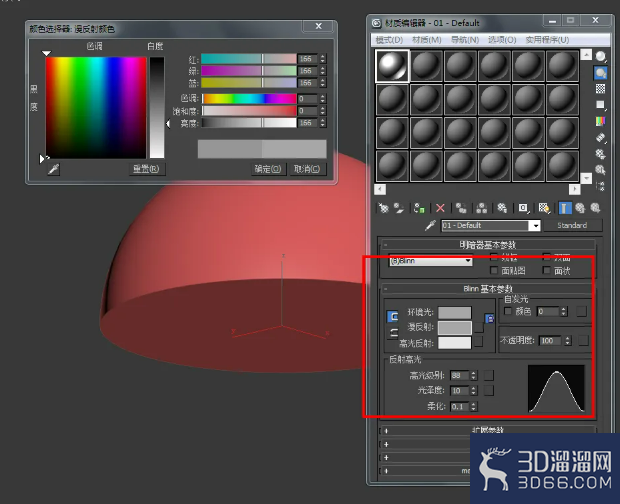This screenshot has height=504, width=620.
Task: Open 材质(M) menu
Action: (427, 40)
